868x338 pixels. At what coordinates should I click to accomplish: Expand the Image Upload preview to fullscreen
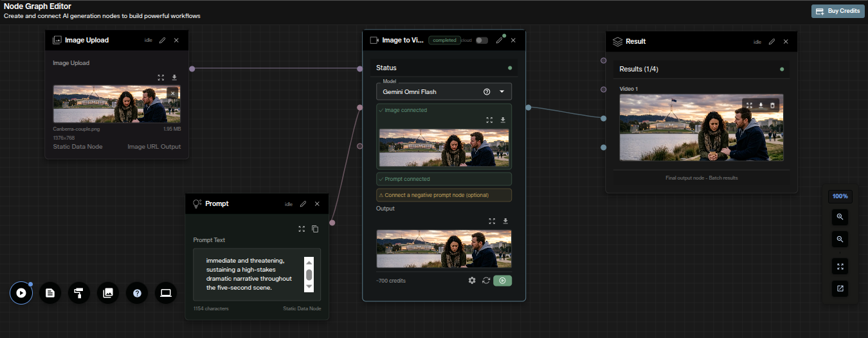point(161,77)
